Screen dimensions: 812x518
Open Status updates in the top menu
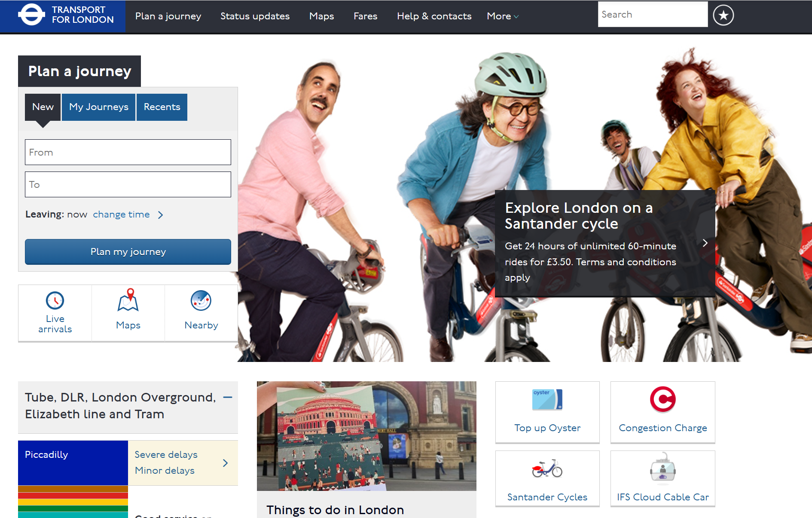255,16
